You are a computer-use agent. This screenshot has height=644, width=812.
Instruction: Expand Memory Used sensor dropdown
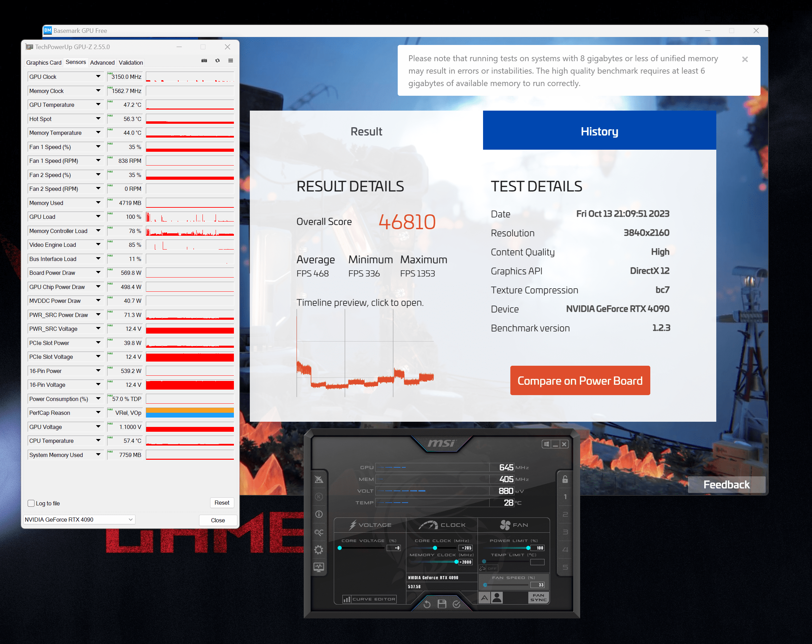coord(98,203)
